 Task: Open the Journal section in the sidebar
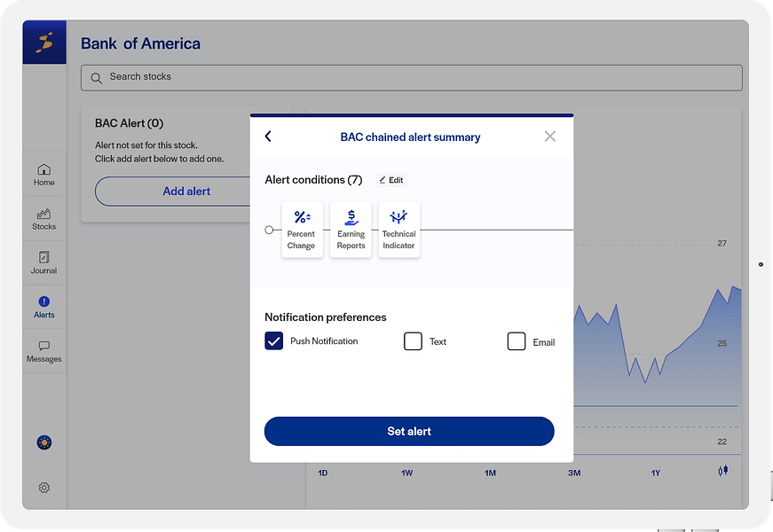tap(43, 263)
